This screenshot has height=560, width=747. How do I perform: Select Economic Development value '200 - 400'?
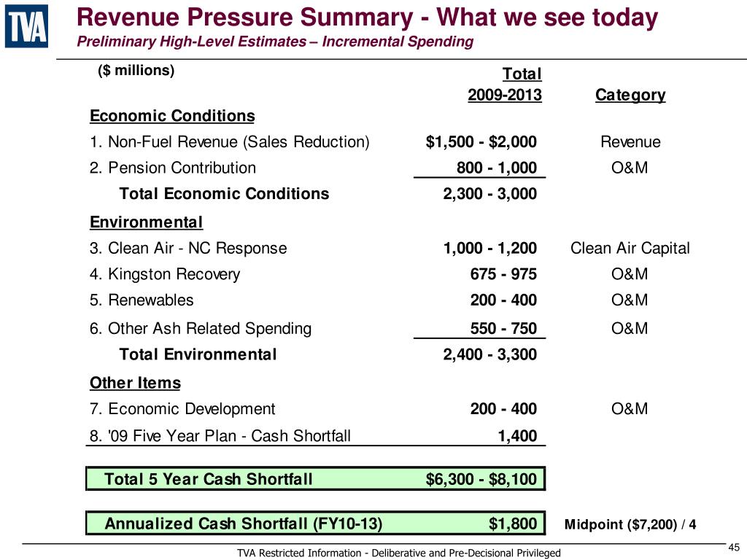click(x=503, y=409)
